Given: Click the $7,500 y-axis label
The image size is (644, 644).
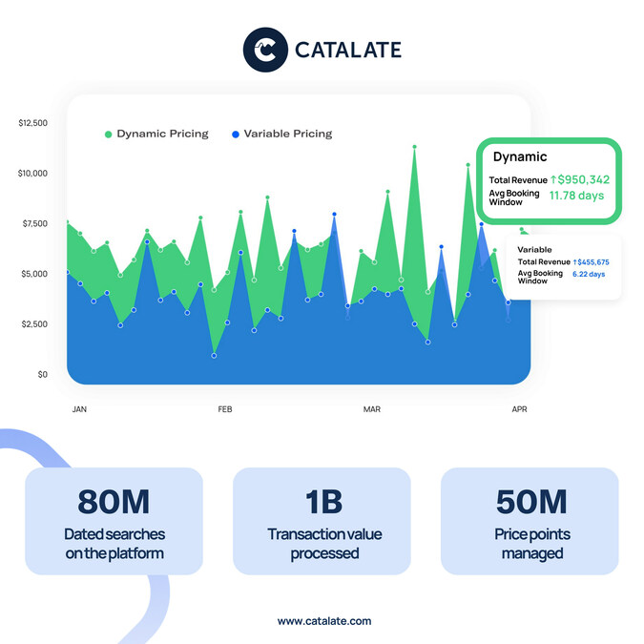Looking at the screenshot, I should coord(35,223).
